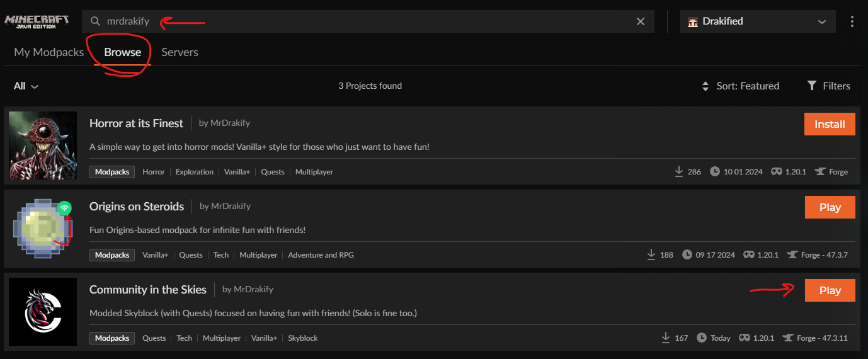Install the Horror at its Finest modpack
Image resolution: width=868 pixels, height=359 pixels.
(x=830, y=124)
